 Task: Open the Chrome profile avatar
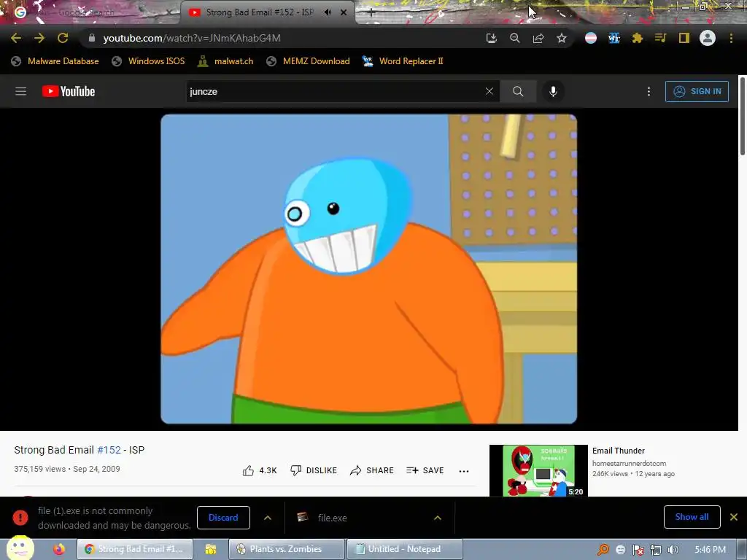pos(708,38)
